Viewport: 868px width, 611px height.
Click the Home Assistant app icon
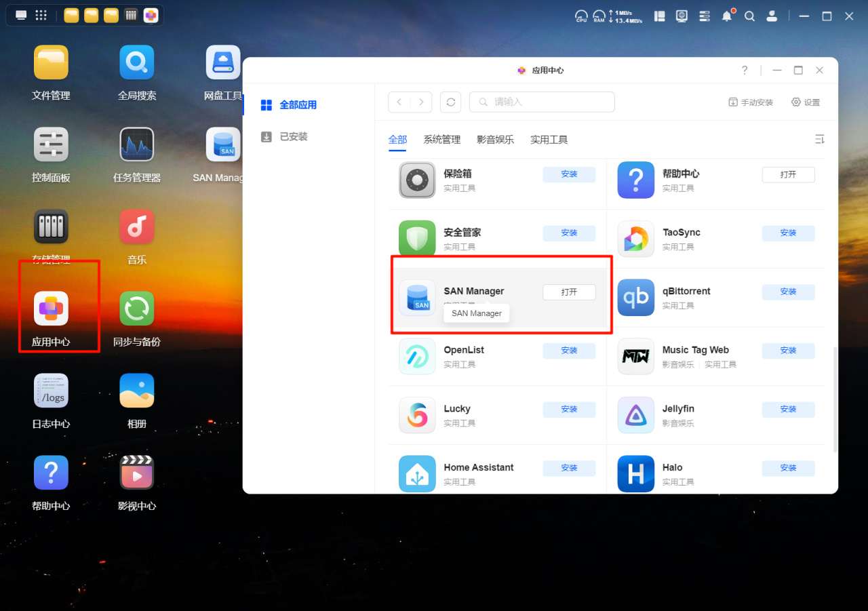(417, 473)
